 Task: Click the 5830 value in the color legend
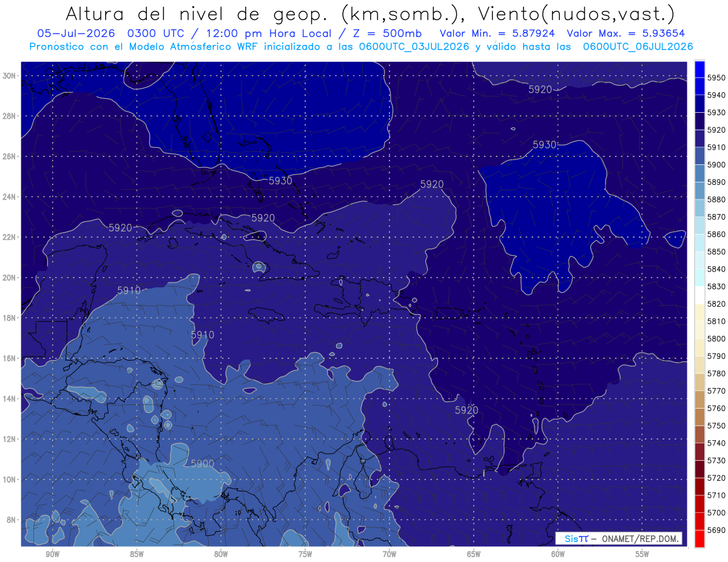tap(716, 287)
